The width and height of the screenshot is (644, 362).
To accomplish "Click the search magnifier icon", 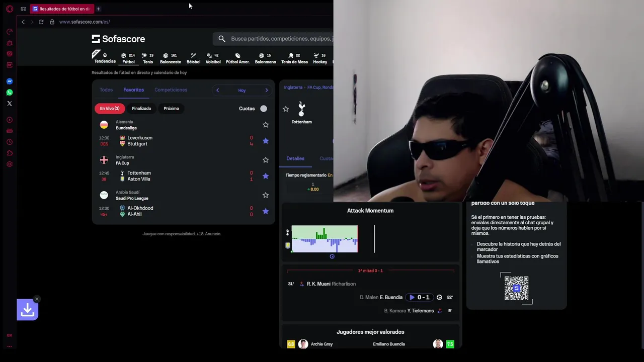I will tap(222, 39).
